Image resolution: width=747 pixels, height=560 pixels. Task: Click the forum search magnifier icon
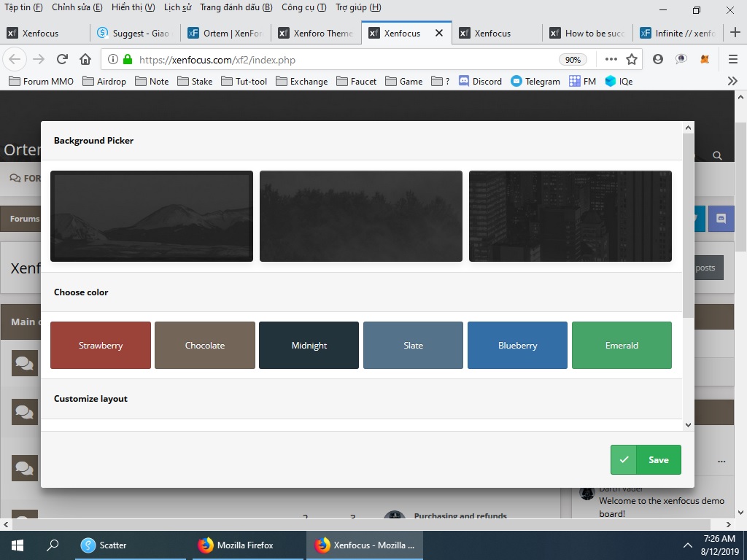click(x=717, y=155)
